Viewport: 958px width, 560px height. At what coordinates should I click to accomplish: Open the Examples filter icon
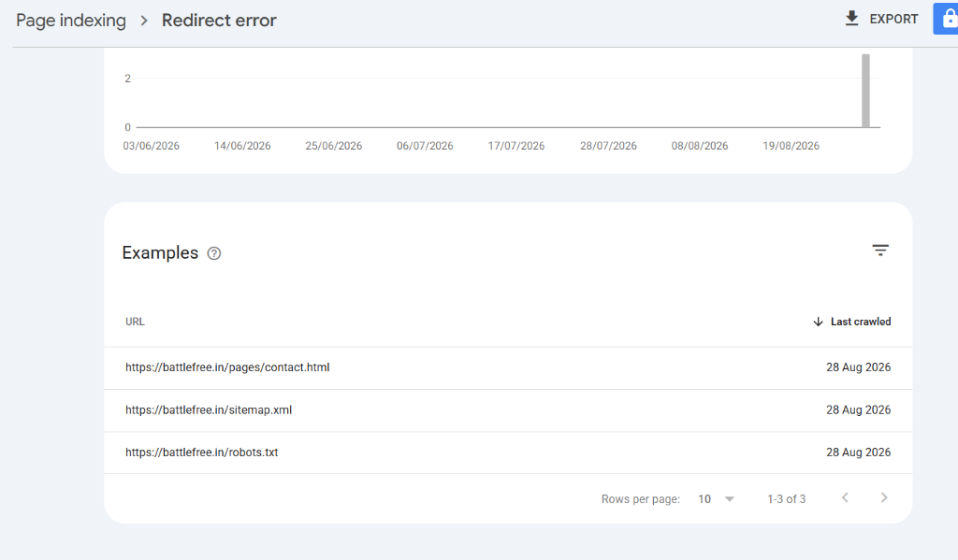click(880, 251)
